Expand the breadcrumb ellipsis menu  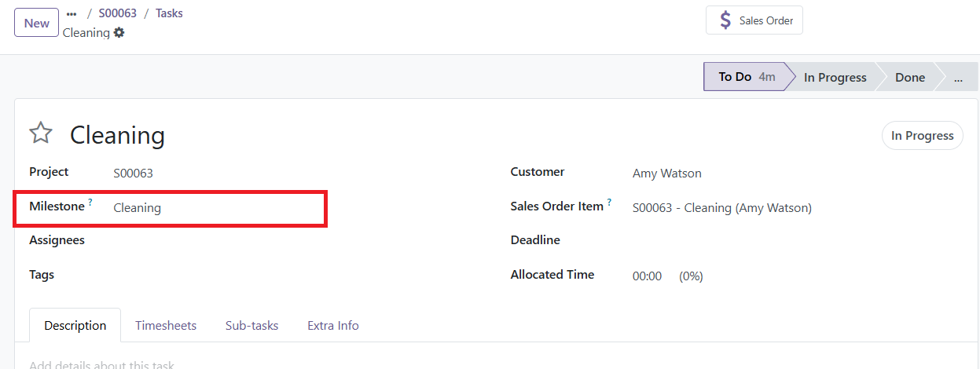coord(72,13)
